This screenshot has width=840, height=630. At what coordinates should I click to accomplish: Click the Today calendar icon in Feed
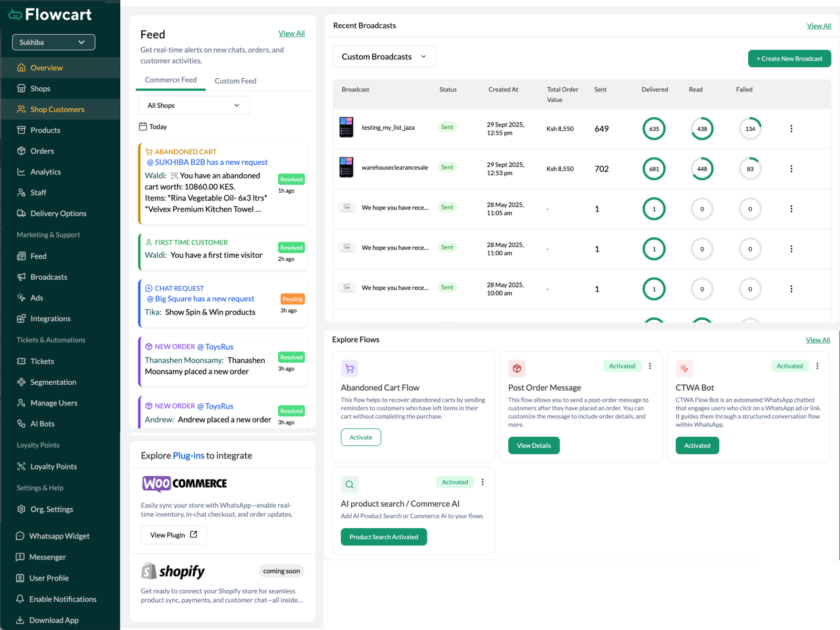click(x=143, y=127)
